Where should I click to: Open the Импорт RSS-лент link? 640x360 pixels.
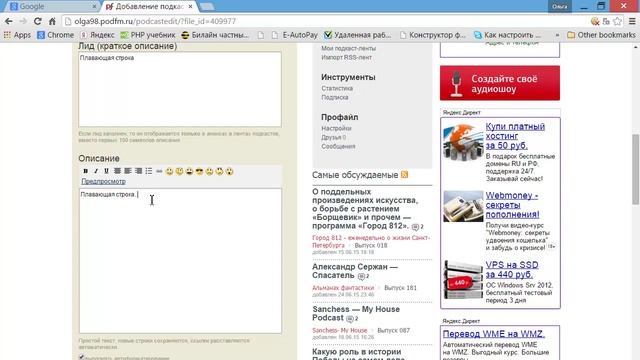347,57
